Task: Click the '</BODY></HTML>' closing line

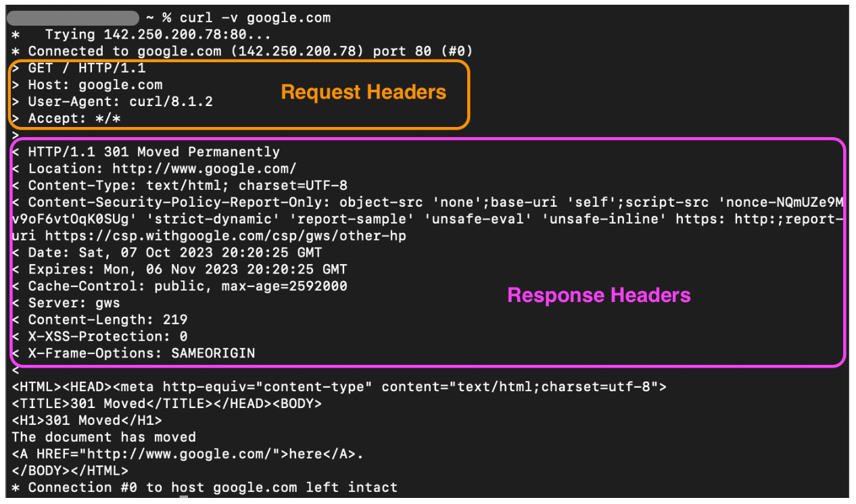Action: click(70, 471)
